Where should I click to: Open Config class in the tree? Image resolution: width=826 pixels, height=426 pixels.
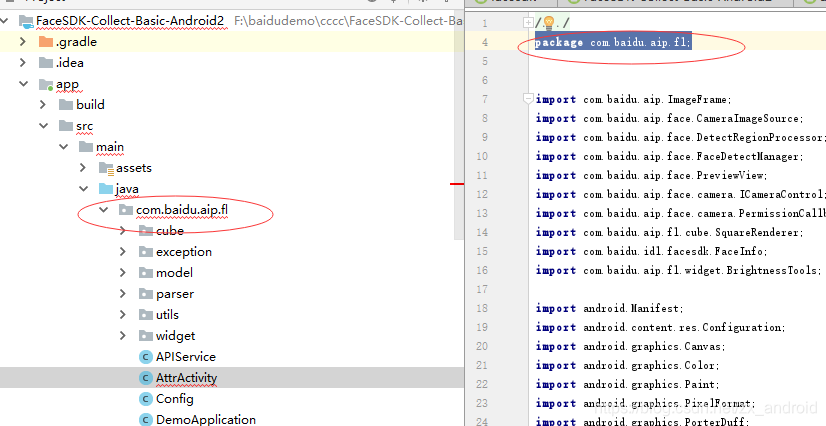click(x=175, y=399)
